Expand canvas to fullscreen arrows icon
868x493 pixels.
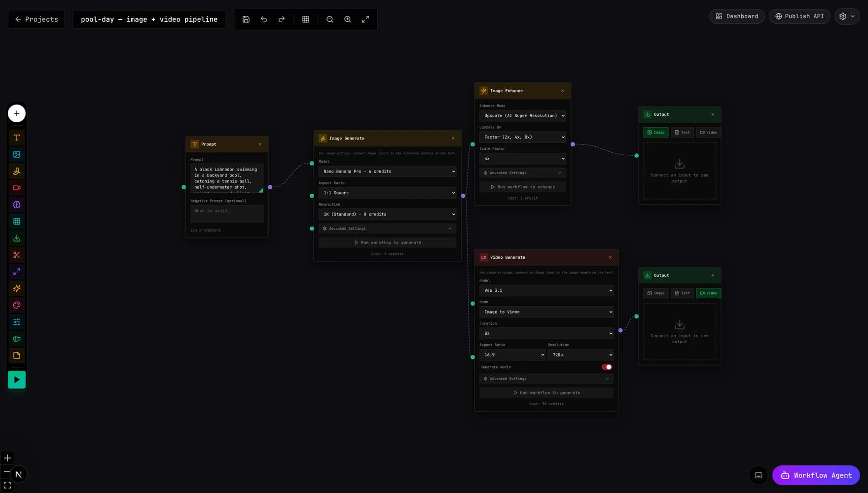pos(365,19)
